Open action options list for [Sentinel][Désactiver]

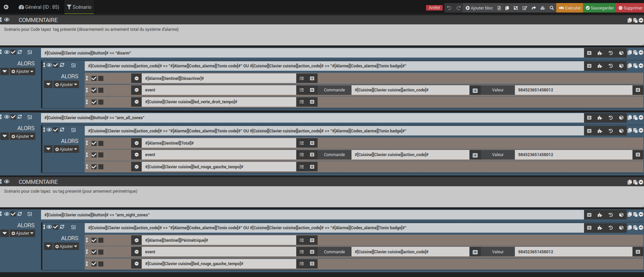tap(302, 79)
